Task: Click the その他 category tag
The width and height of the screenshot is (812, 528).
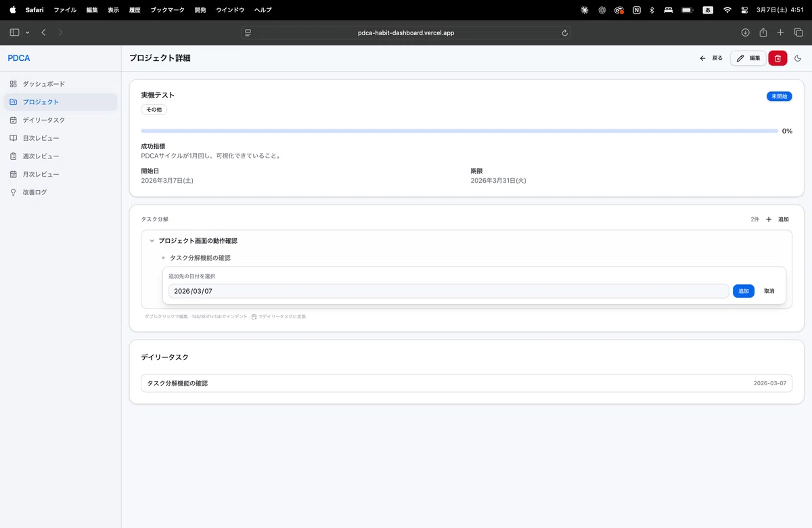Action: [x=154, y=109]
